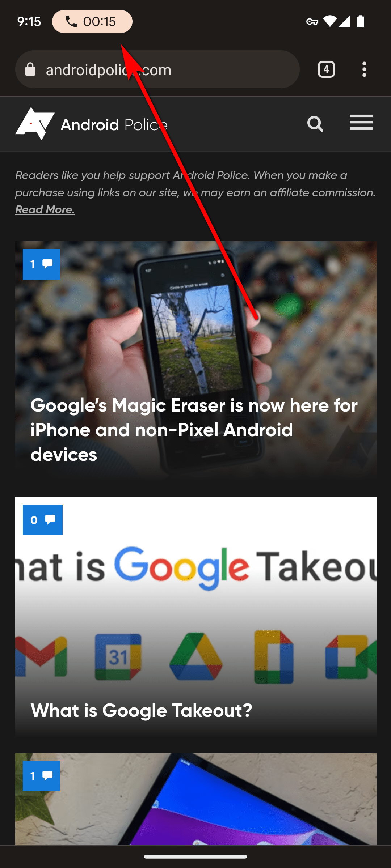Open the tab switcher showing 4 tabs
391x868 pixels.
[x=326, y=69]
